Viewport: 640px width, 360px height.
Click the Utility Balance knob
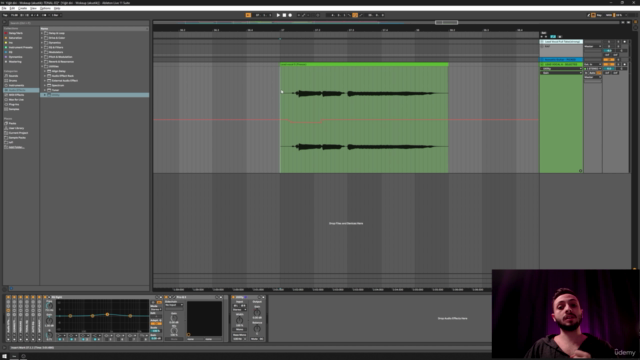click(x=257, y=329)
